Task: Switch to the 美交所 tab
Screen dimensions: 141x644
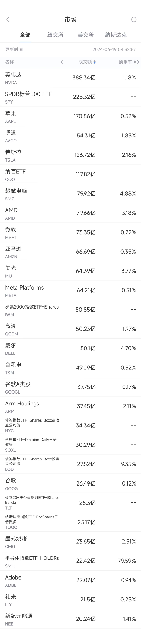Action: [x=86, y=35]
